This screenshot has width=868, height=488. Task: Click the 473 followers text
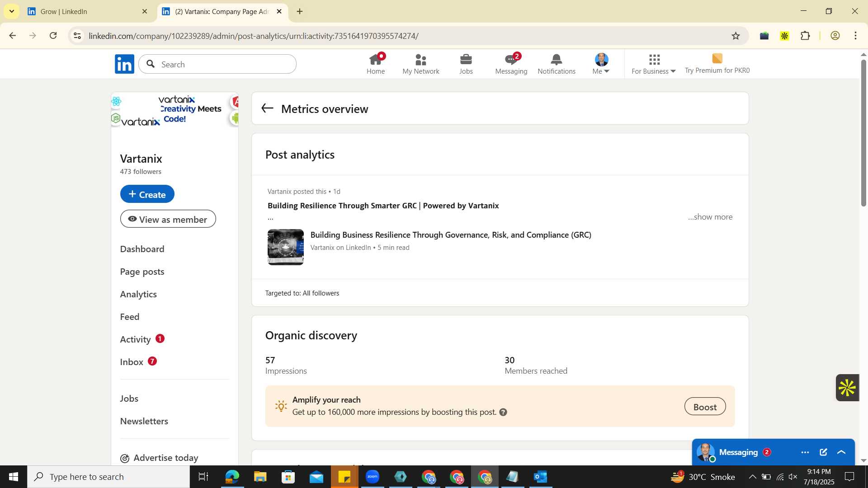pyautogui.click(x=141, y=172)
